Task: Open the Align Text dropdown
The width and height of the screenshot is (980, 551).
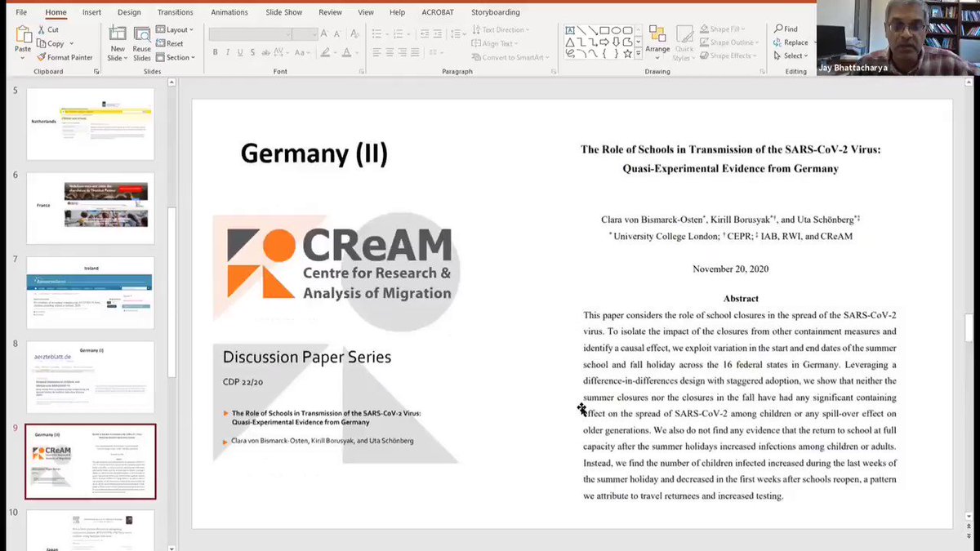Action: pos(495,43)
